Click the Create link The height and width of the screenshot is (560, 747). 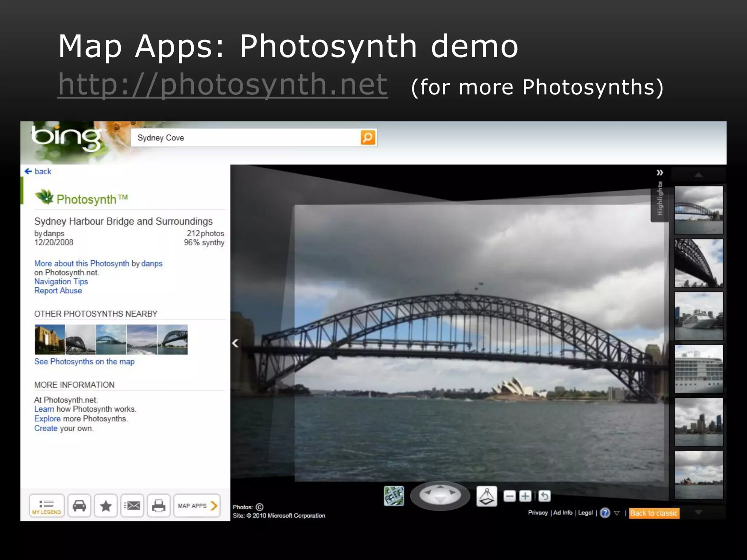point(46,428)
